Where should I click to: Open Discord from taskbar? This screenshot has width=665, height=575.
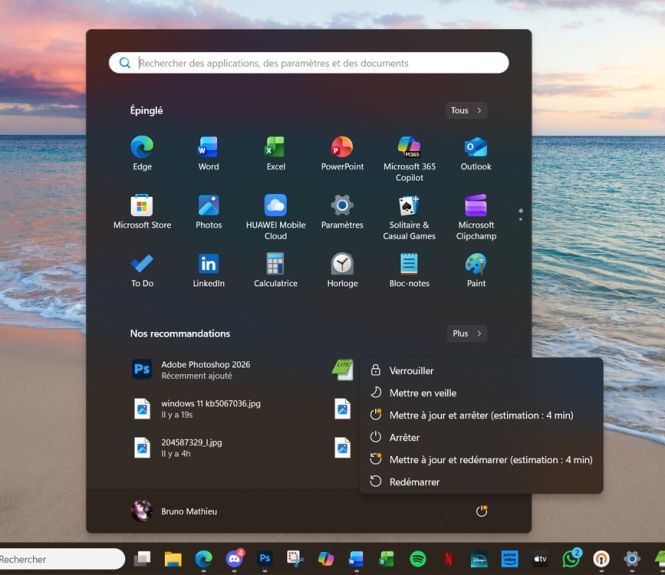pyautogui.click(x=234, y=559)
